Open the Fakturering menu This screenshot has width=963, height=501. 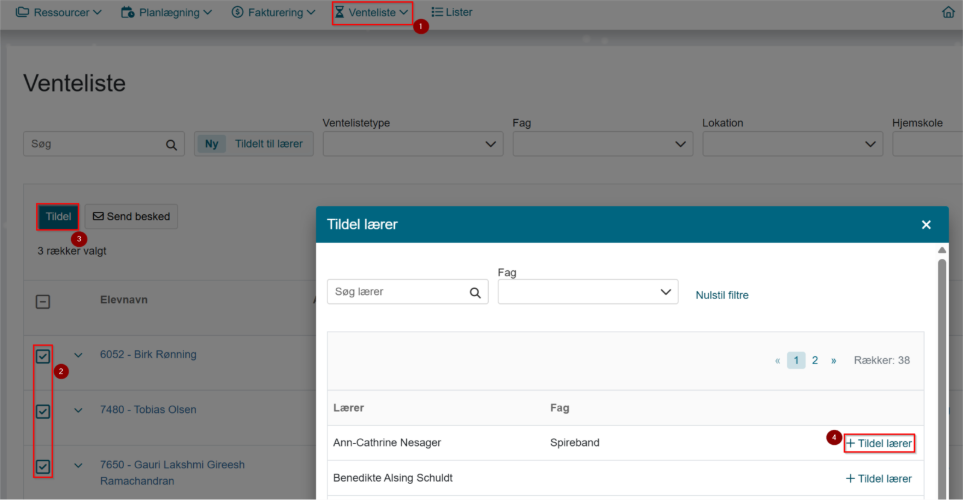273,12
